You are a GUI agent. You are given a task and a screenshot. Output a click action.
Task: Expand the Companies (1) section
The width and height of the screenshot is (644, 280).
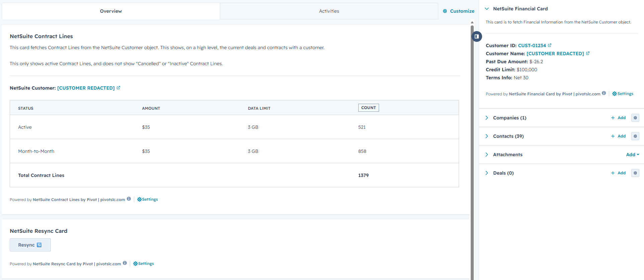[x=487, y=118]
